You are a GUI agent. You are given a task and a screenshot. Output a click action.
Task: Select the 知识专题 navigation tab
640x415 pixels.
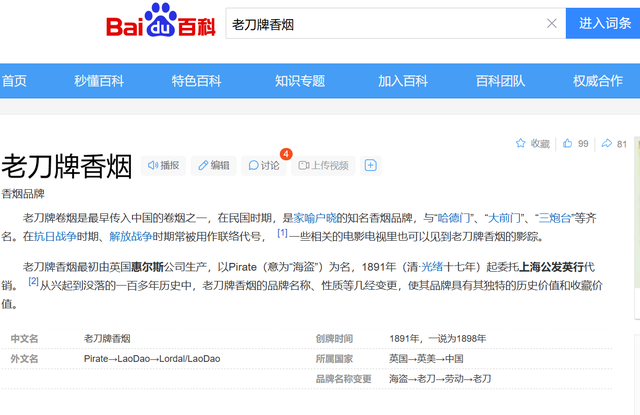(x=300, y=81)
